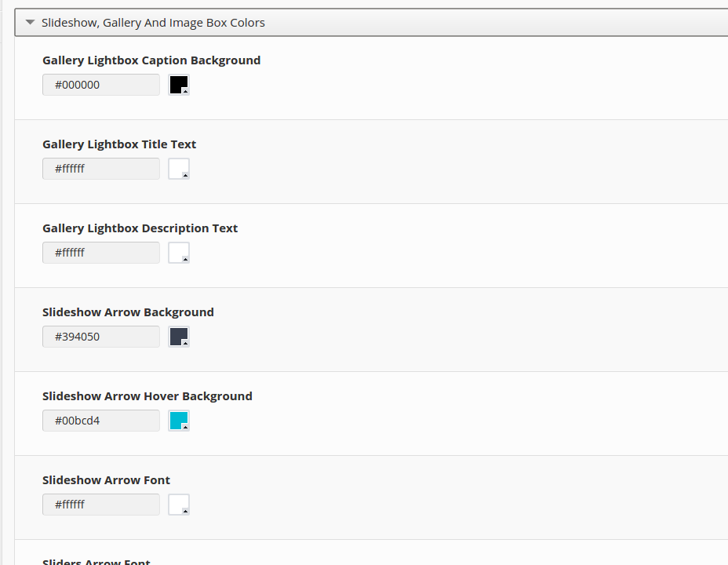Click the 'Slideshow Arrow Background' label

(128, 312)
